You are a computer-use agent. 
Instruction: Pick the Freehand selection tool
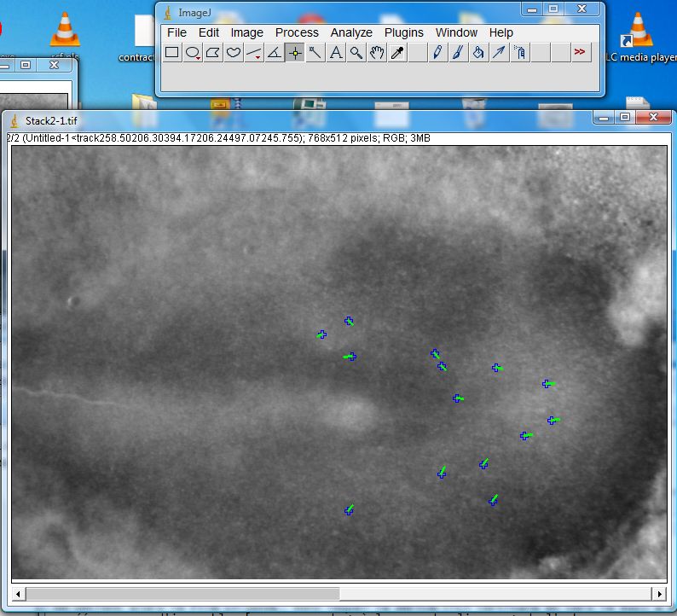234,53
